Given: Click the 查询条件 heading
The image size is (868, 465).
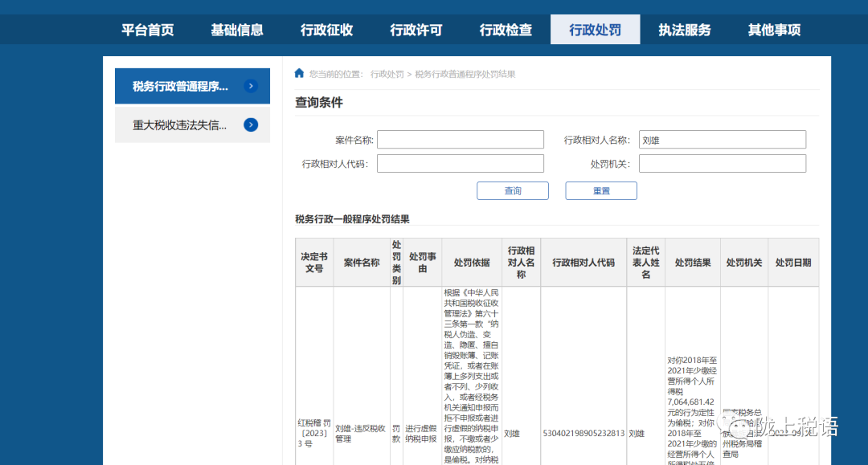Looking at the screenshot, I should pos(319,102).
